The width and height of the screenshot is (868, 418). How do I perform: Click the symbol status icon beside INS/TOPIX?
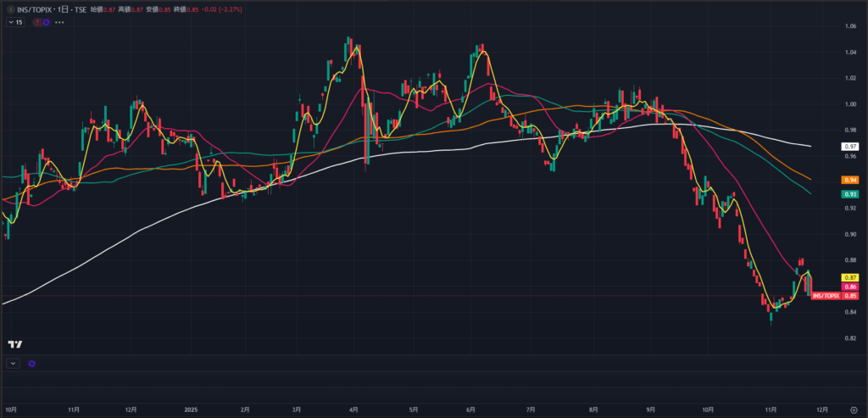coord(9,8)
